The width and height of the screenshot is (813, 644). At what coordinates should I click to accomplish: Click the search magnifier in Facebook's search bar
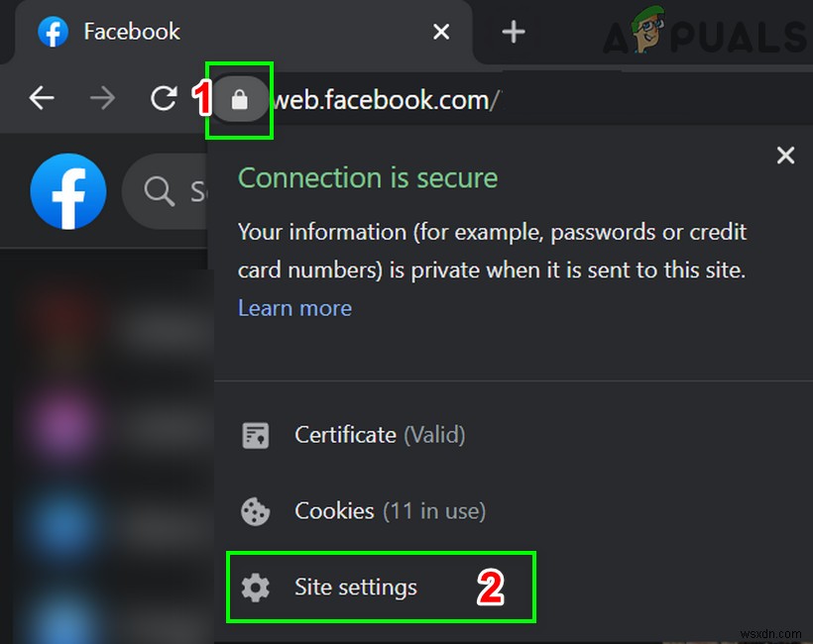(x=159, y=191)
